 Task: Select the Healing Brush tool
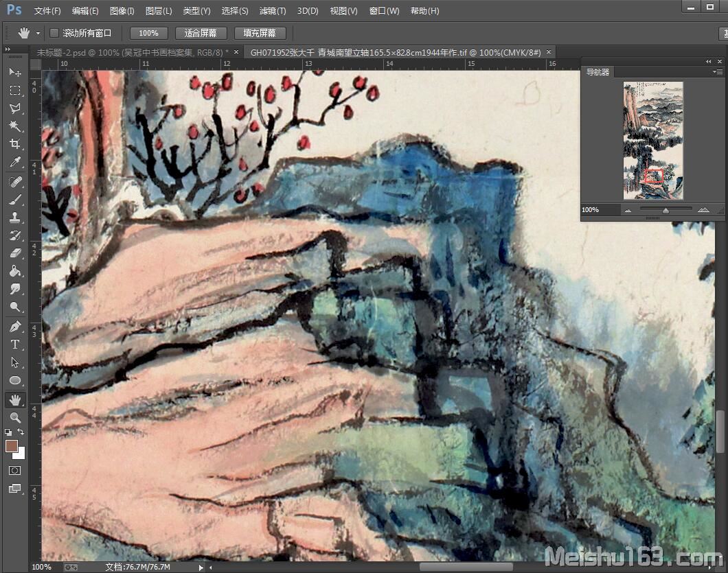(15, 181)
